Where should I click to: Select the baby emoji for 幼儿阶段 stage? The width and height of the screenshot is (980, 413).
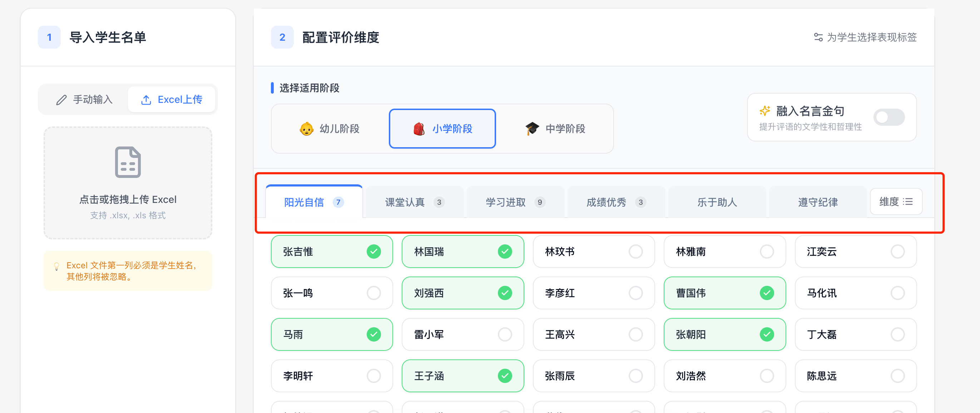pos(307,129)
